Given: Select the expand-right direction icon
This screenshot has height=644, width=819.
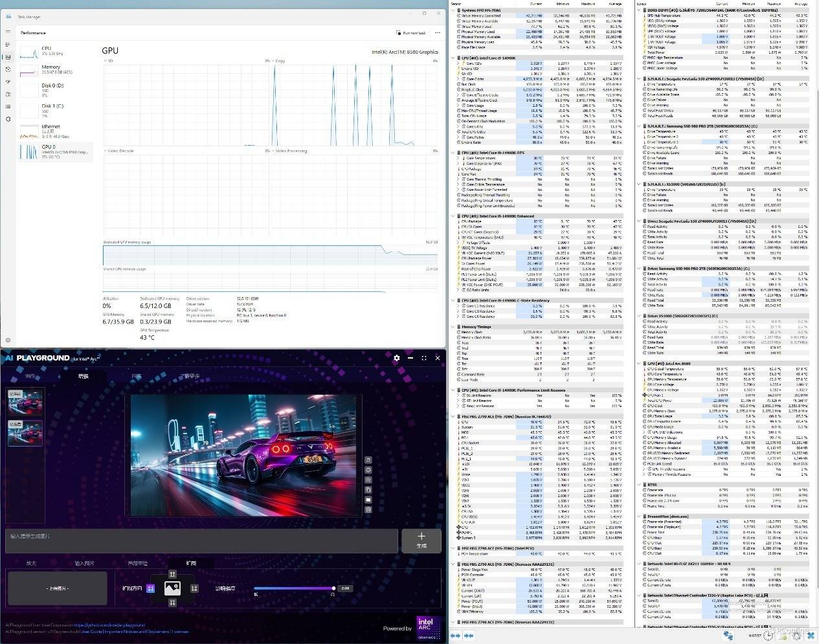Looking at the screenshot, I should (x=194, y=588).
